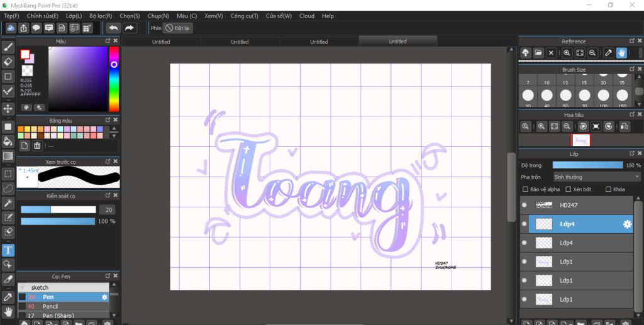
Task: Toggle visibility of HD247 layer
Action: pos(524,205)
